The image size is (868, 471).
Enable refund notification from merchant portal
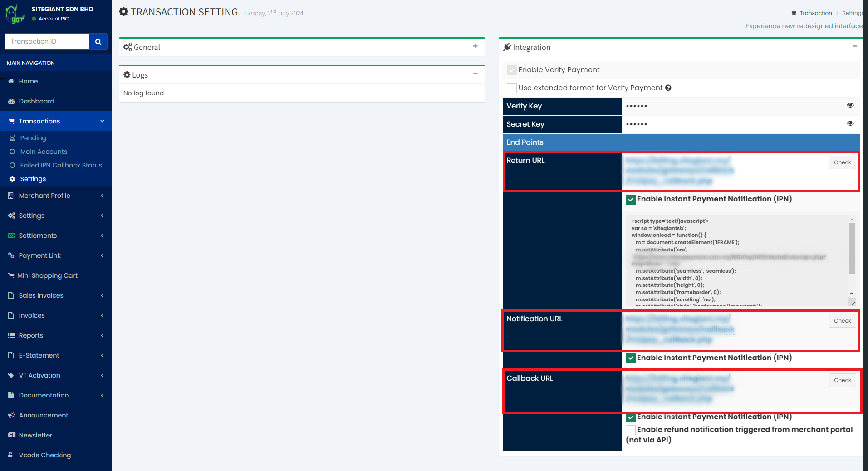click(631, 430)
